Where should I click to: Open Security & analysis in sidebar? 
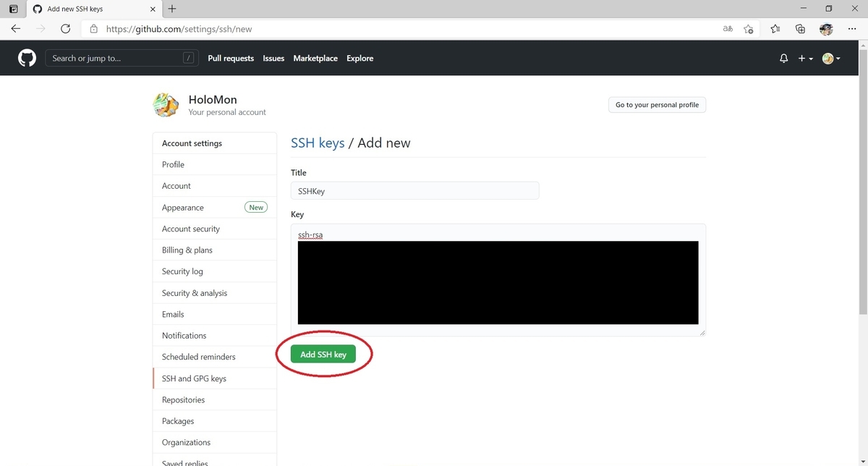(215, 293)
